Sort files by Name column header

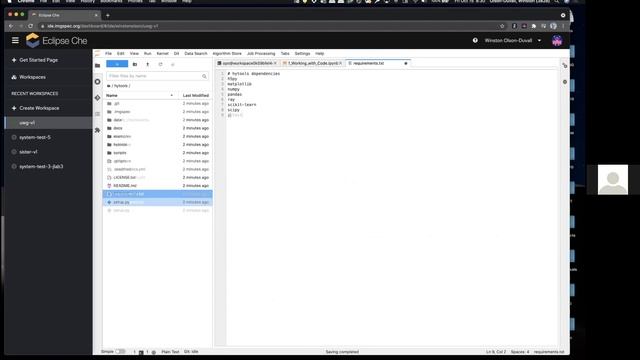(x=139, y=95)
